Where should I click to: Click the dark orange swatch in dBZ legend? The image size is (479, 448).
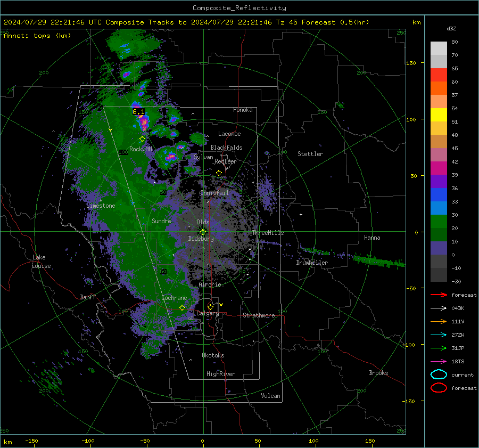tap(439, 88)
